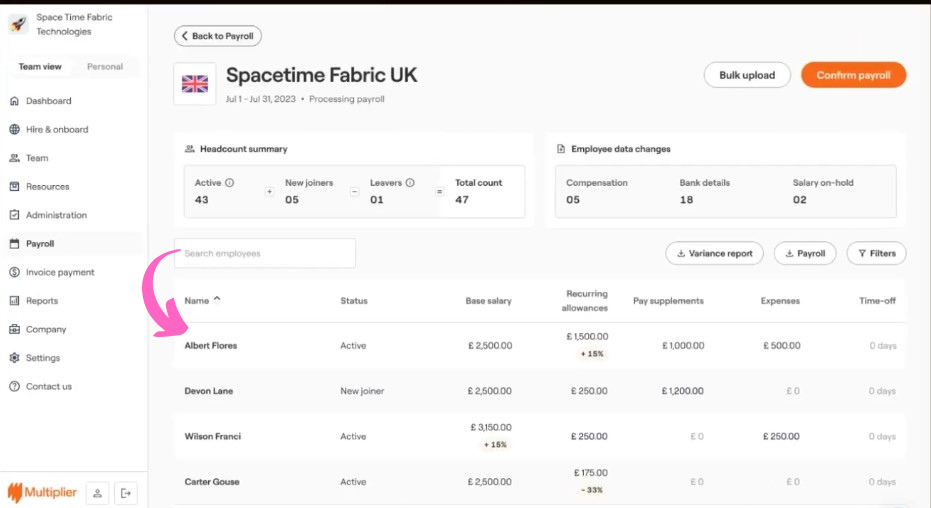Open Dashboard from sidebar
Viewport: 931px width, 508px height.
coord(49,101)
